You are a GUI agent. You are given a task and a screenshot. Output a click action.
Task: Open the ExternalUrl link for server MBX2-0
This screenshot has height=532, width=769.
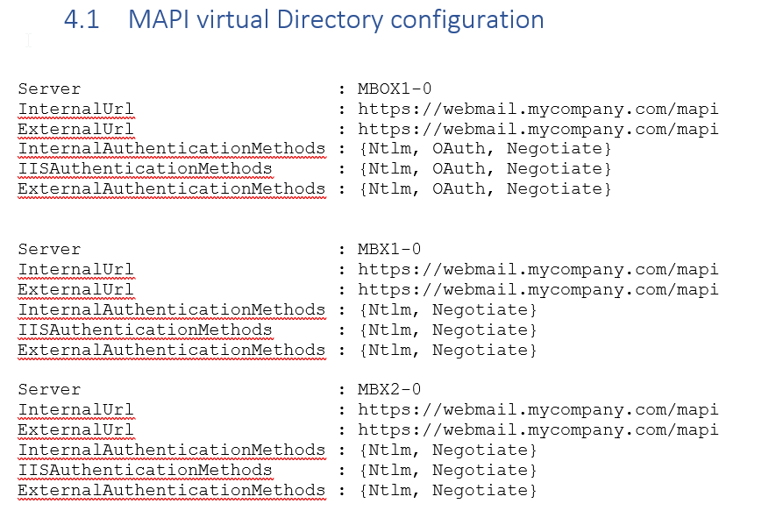[x=538, y=429]
